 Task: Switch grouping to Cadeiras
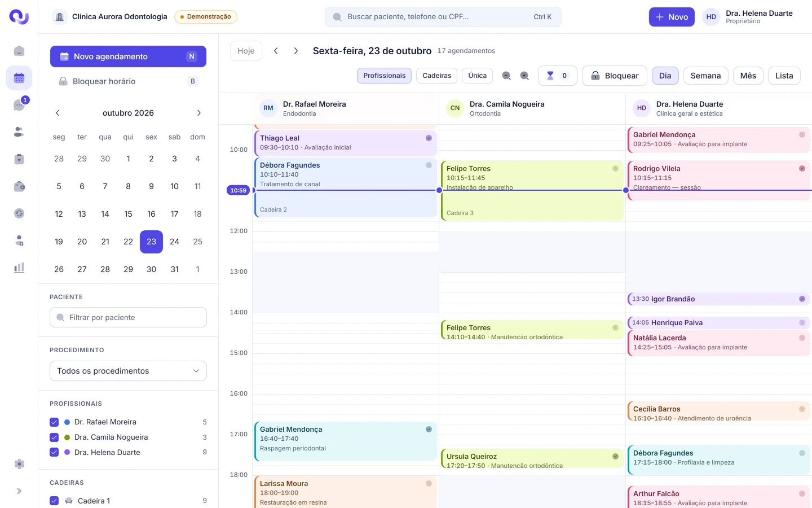[437, 76]
